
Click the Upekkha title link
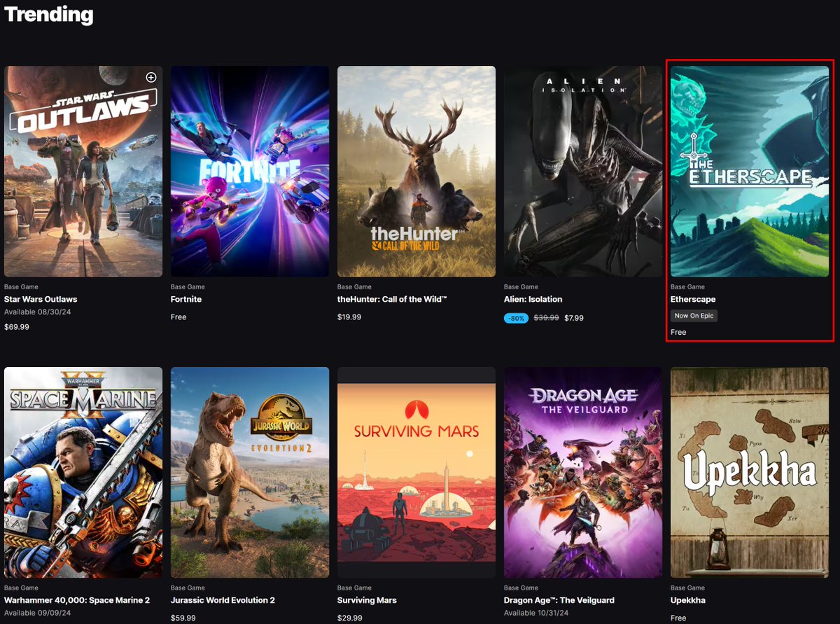[x=688, y=600]
